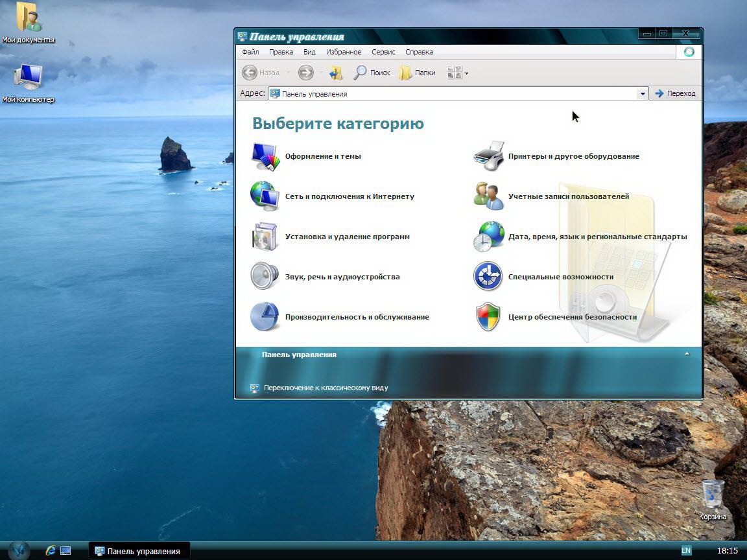Expand the address bar dropdown arrow
747x560 pixels.
pos(643,94)
